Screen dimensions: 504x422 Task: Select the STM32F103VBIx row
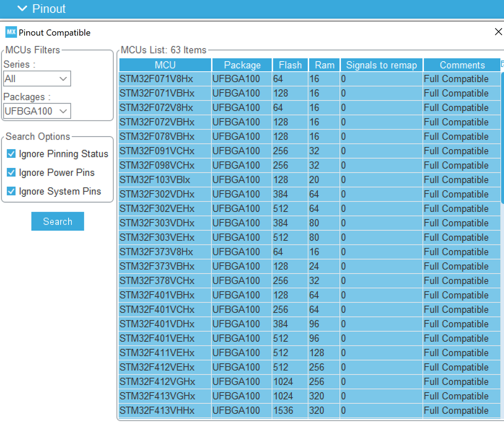pos(310,180)
